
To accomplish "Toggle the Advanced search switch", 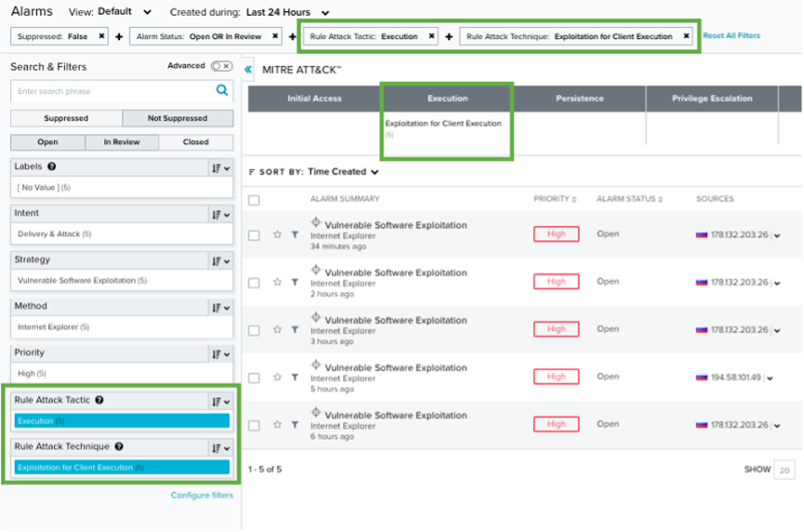I will (x=221, y=66).
